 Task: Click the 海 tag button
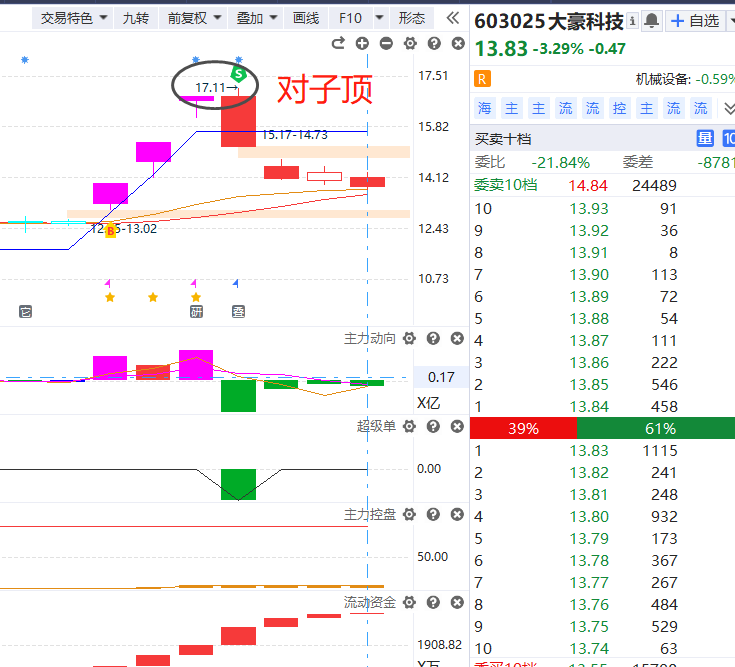point(484,108)
